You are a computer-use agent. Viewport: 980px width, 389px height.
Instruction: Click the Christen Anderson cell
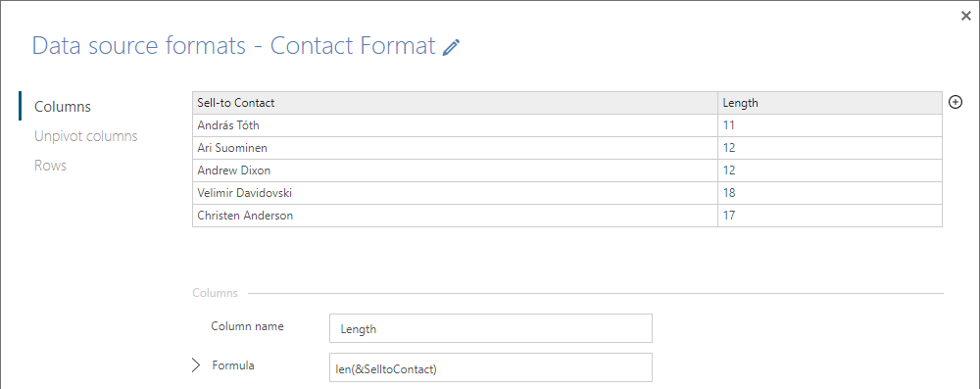click(455, 216)
